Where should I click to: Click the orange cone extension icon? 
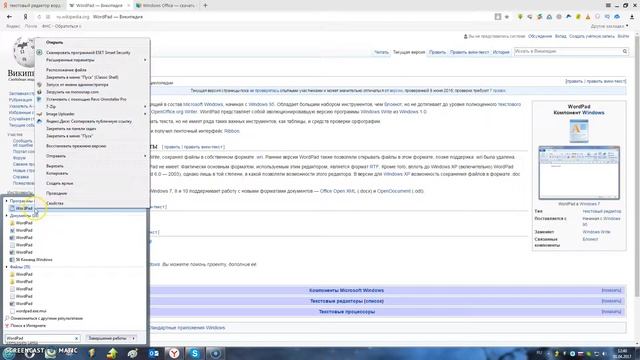[x=588, y=17]
